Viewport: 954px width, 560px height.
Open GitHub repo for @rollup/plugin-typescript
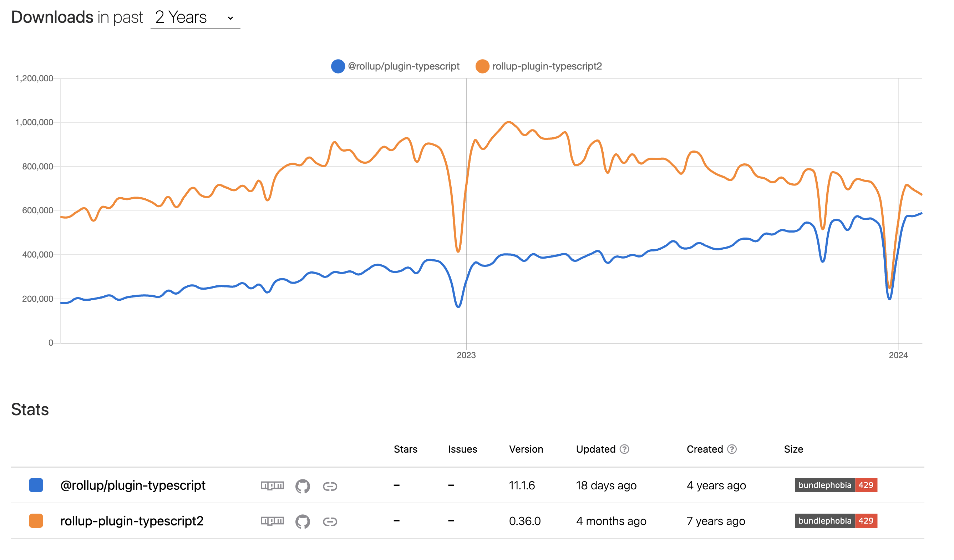(303, 486)
